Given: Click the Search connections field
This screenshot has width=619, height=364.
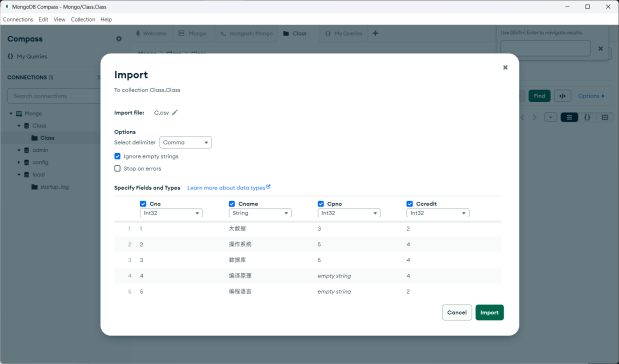Looking at the screenshot, I should point(53,96).
